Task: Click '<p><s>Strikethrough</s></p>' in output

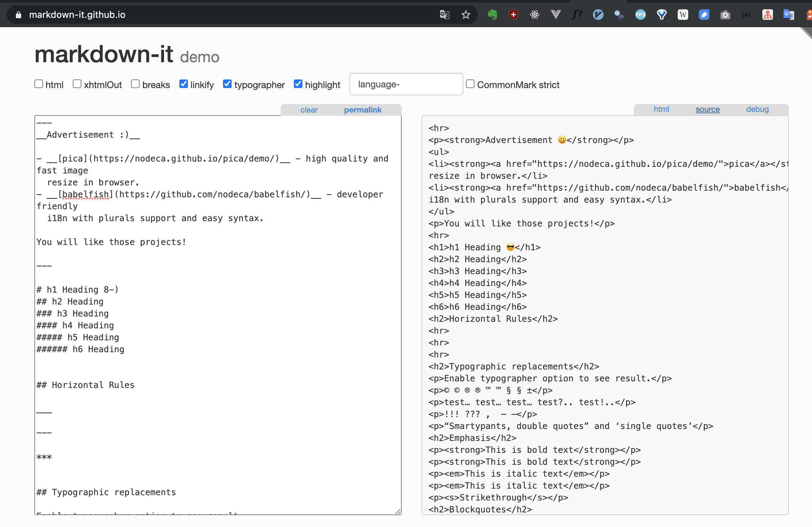Action: pyautogui.click(x=498, y=498)
